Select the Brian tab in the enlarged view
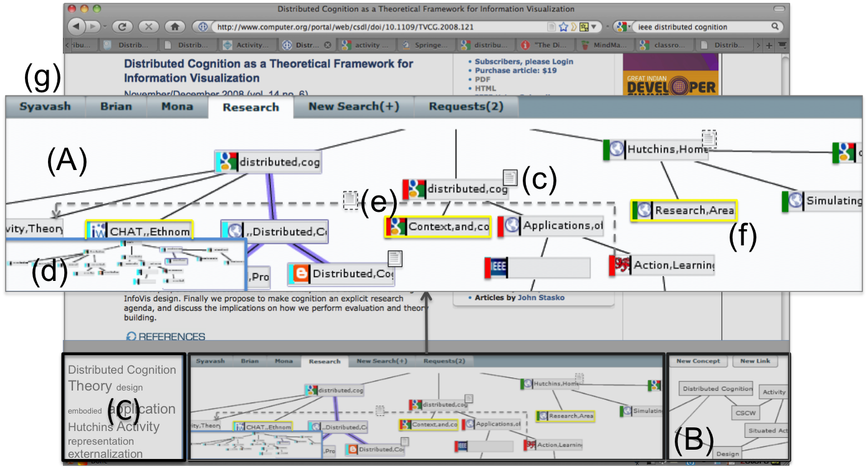 116,107
